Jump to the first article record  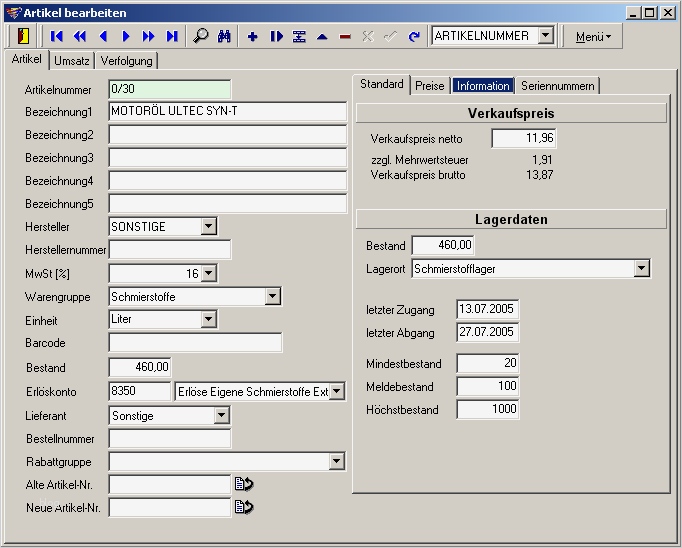[57, 36]
